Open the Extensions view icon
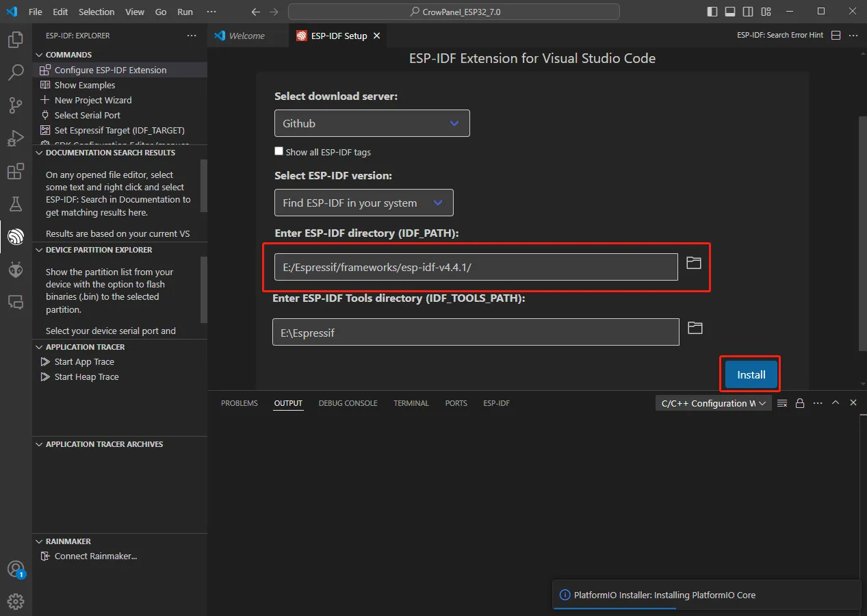The width and height of the screenshot is (867, 616). (16, 171)
